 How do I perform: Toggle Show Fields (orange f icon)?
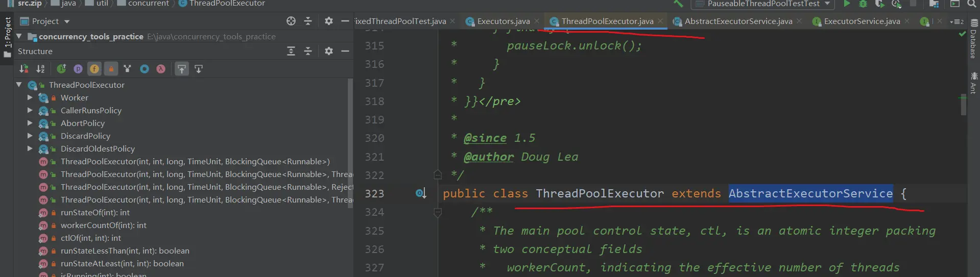94,69
